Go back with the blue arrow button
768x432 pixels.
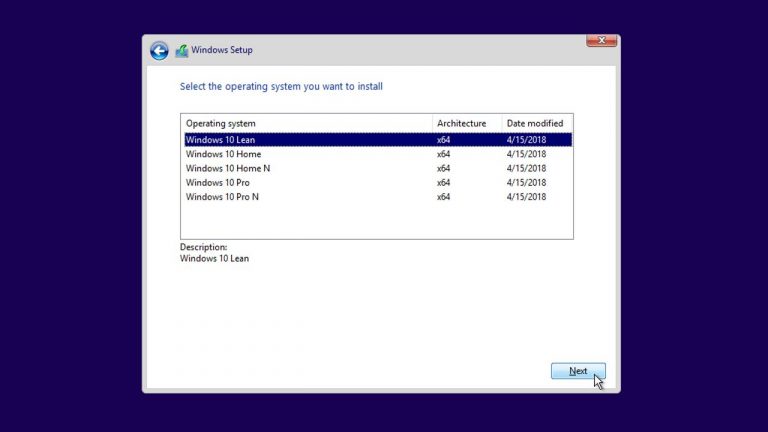pos(159,50)
